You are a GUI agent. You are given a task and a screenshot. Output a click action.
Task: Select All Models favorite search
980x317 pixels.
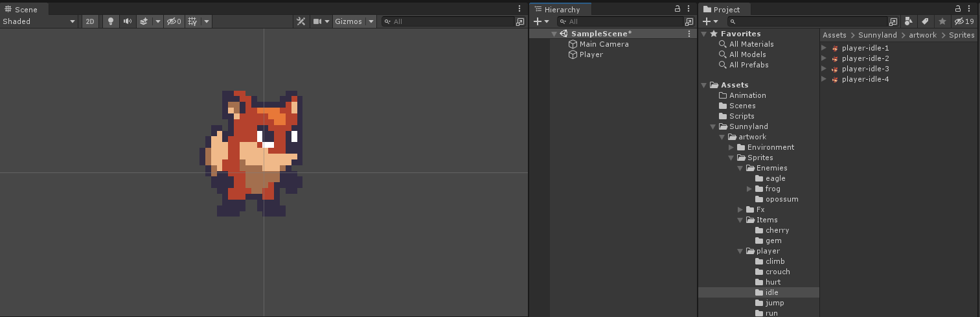pyautogui.click(x=742, y=54)
